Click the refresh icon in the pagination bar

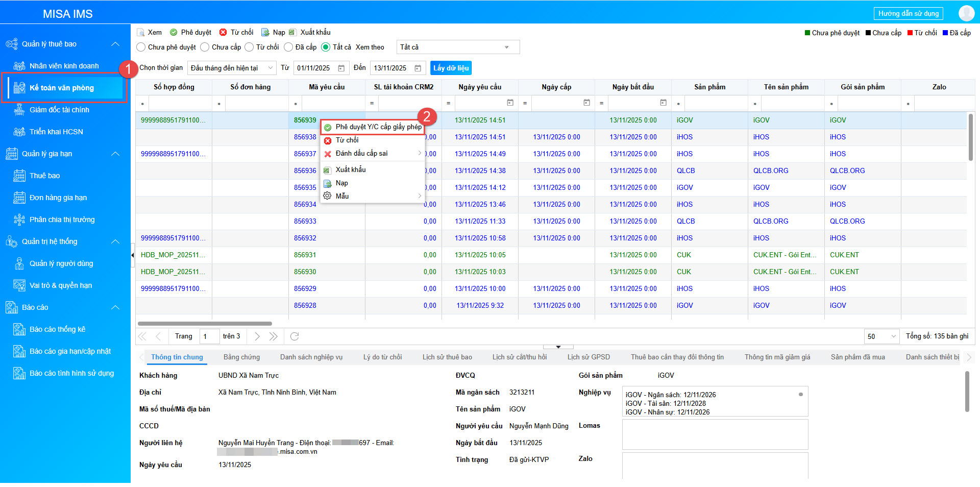(x=295, y=336)
